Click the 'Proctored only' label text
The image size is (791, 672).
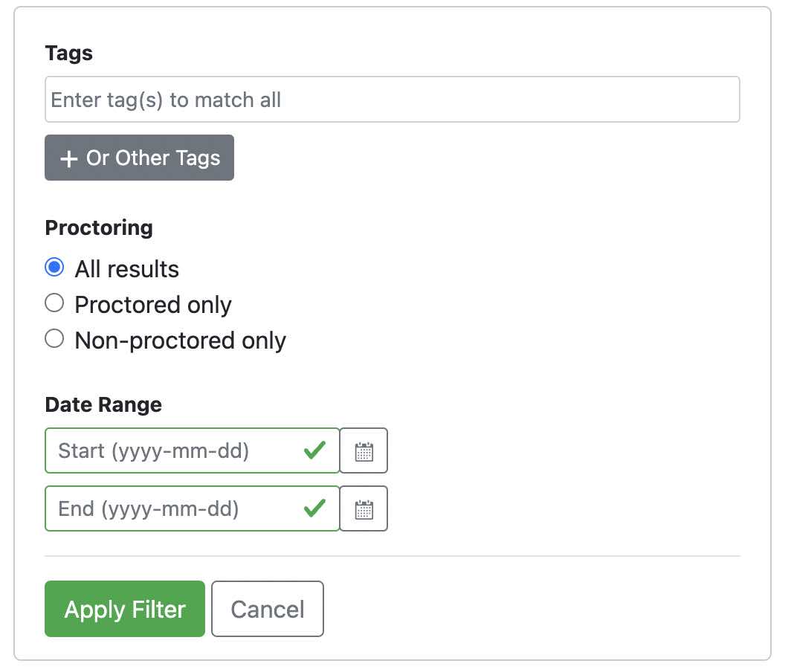tap(153, 305)
